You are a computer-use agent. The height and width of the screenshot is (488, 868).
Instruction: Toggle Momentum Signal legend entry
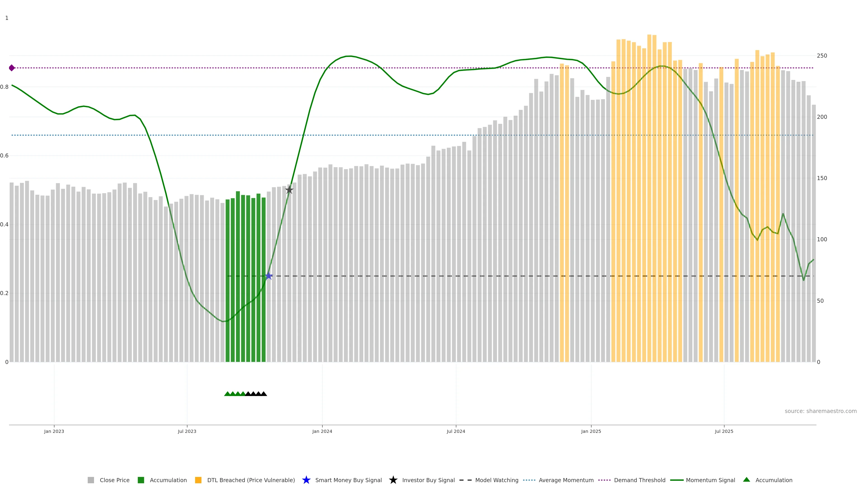coord(710,480)
